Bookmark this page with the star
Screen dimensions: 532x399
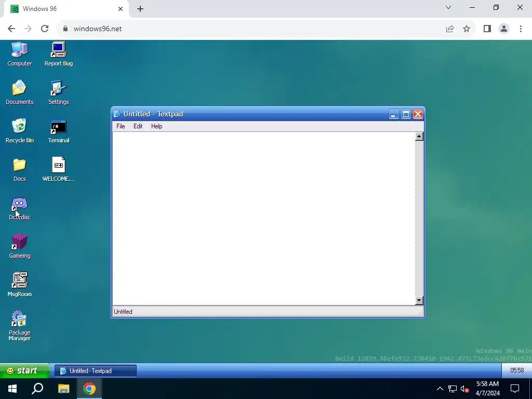click(x=467, y=29)
